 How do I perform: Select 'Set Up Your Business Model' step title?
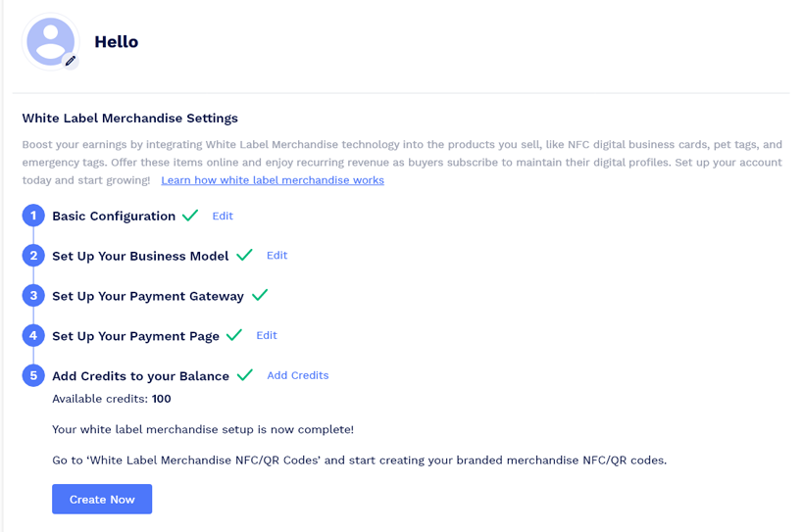140,256
